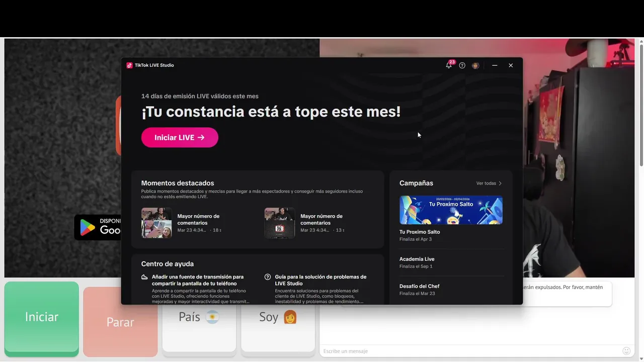Image resolution: width=644 pixels, height=362 pixels.
Task: Select first Mayor número de comentarios title, 18 s
Action: coord(198,220)
